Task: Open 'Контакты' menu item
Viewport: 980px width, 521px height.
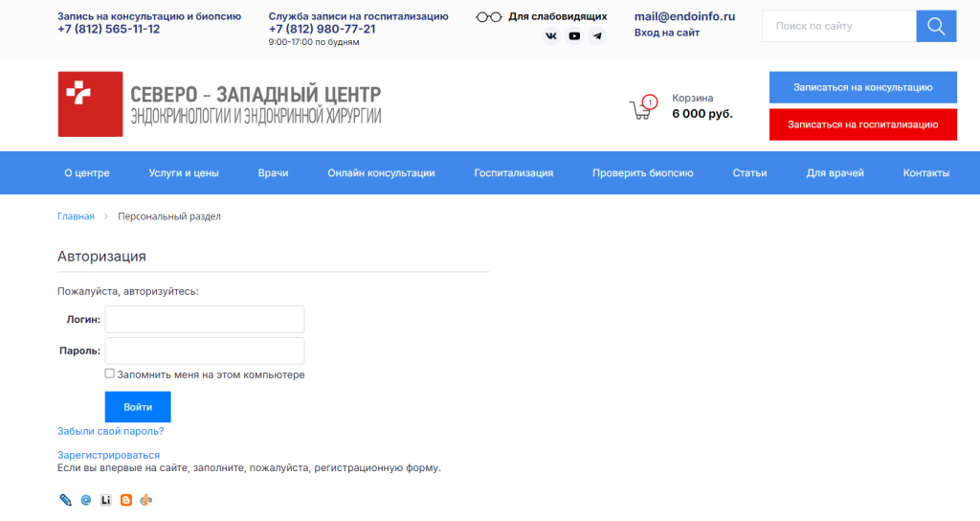Action: click(x=926, y=172)
